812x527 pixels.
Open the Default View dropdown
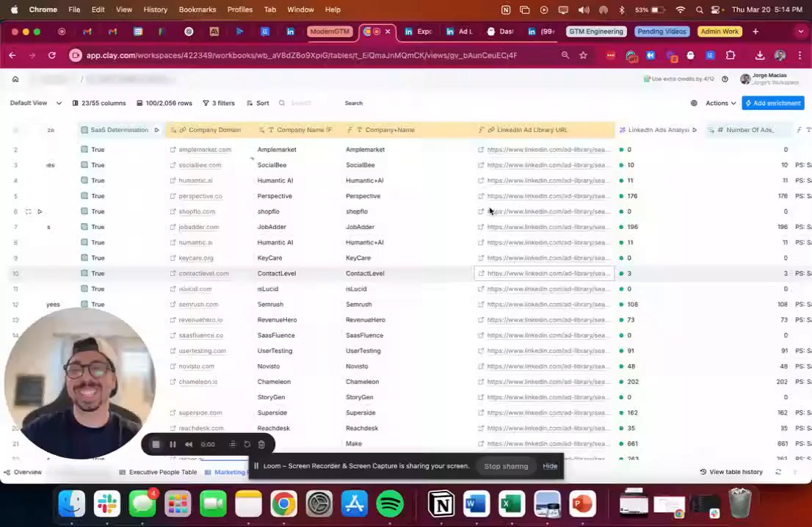tap(36, 103)
